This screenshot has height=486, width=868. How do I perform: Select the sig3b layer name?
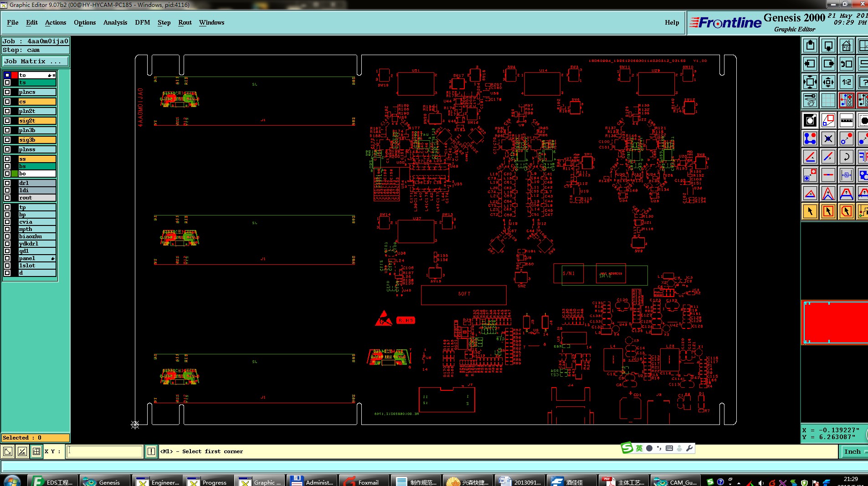pyautogui.click(x=37, y=140)
